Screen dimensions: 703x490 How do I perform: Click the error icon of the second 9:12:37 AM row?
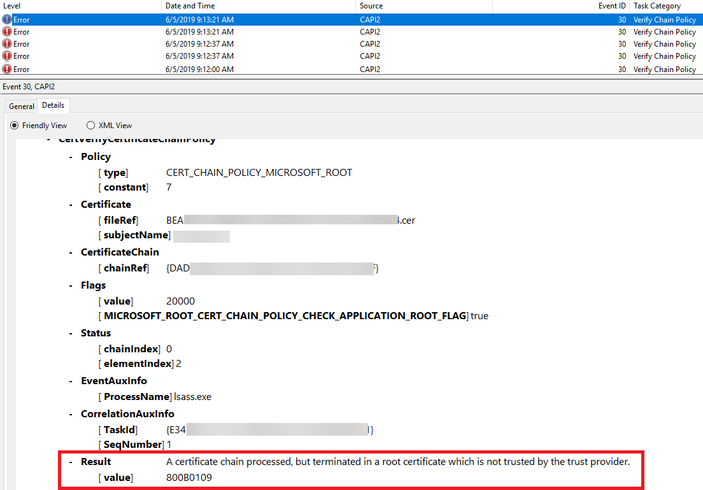7,56
